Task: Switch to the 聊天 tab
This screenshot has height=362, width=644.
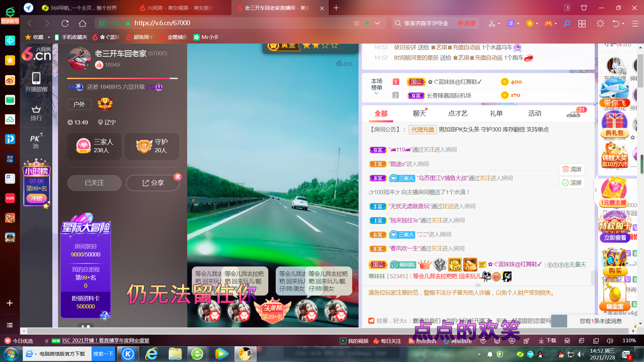Action: click(x=419, y=114)
